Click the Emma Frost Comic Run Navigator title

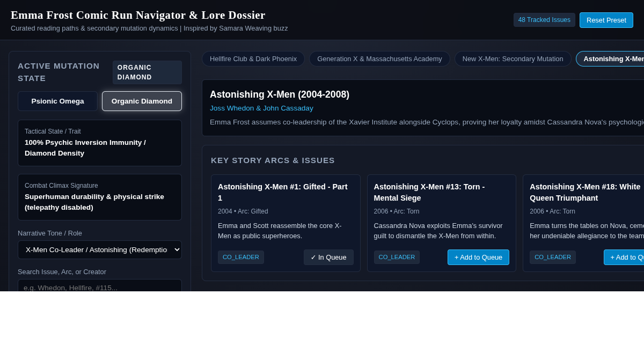(138, 15)
